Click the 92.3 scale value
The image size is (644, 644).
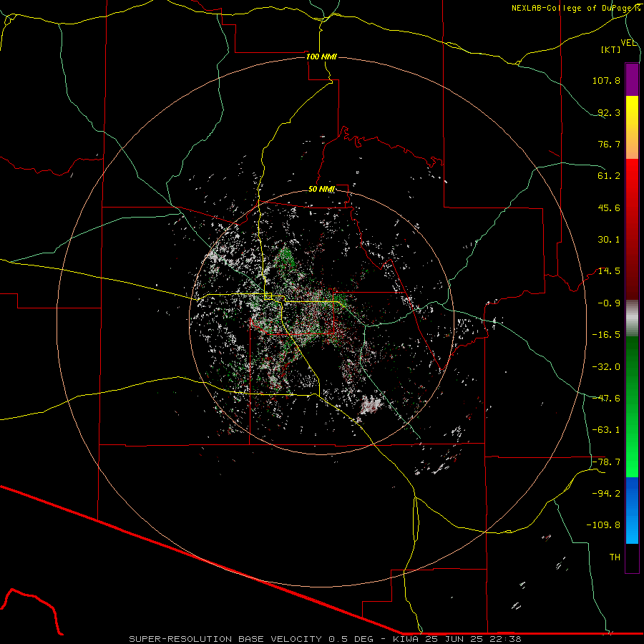point(609,112)
